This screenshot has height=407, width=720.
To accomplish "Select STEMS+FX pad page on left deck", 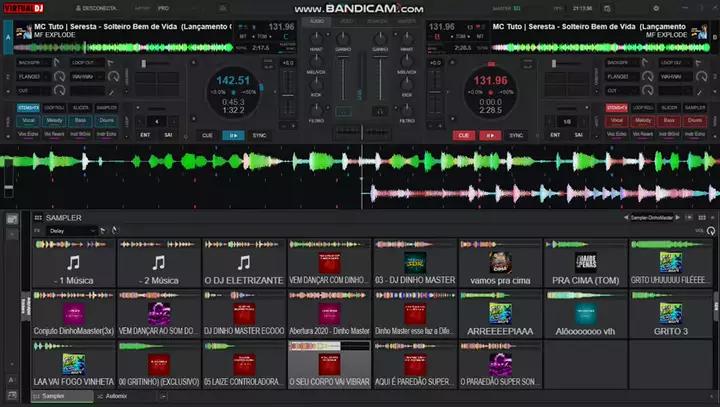I will [x=28, y=107].
